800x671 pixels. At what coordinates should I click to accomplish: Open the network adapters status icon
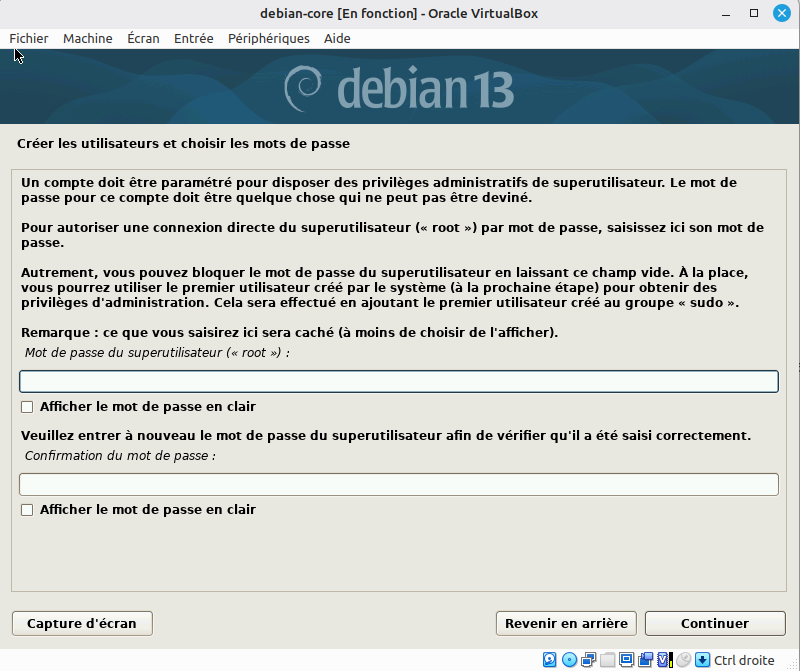tap(588, 660)
